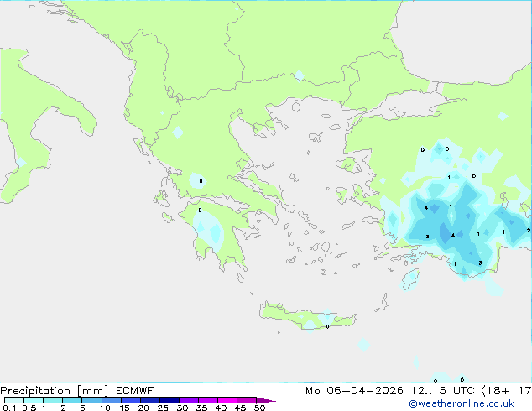Select the 5–10 mm blue legend swatch
Viewport: 532px width, 411px height.
(91, 400)
